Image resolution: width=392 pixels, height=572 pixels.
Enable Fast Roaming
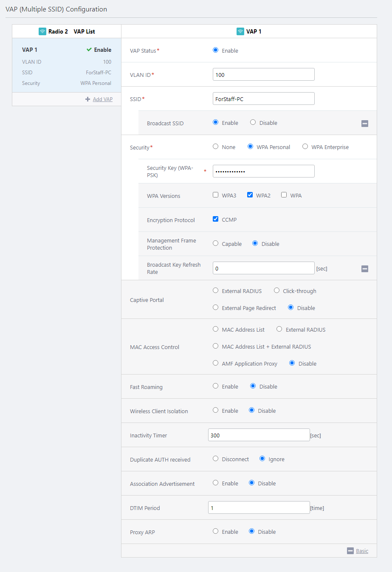pos(216,386)
